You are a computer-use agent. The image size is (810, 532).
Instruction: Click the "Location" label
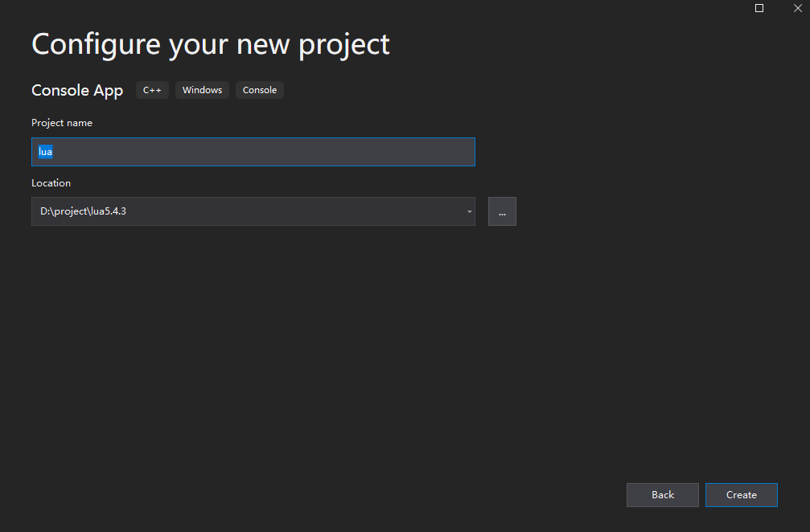pos(51,183)
